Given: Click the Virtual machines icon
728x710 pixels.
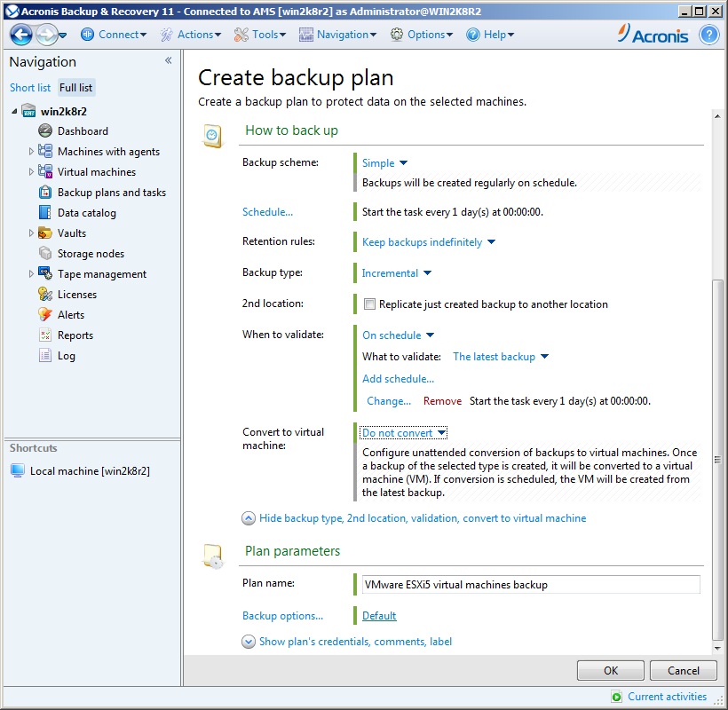Looking at the screenshot, I should click(x=45, y=171).
